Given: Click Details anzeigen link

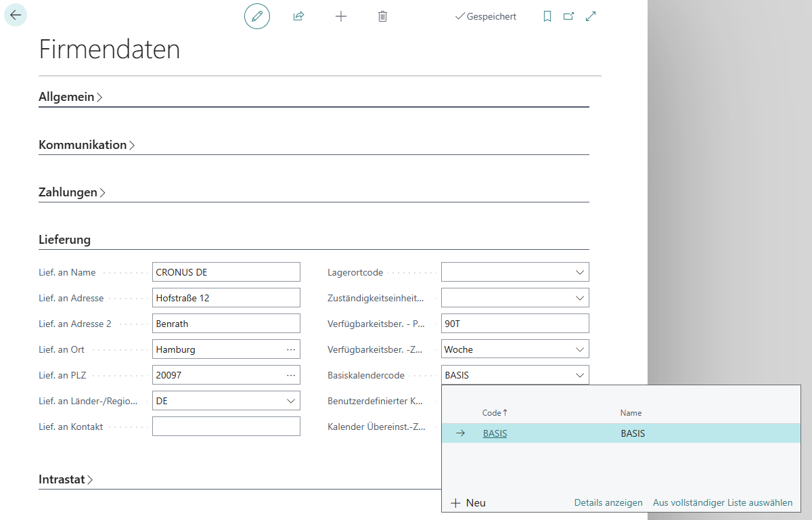Looking at the screenshot, I should [x=608, y=503].
